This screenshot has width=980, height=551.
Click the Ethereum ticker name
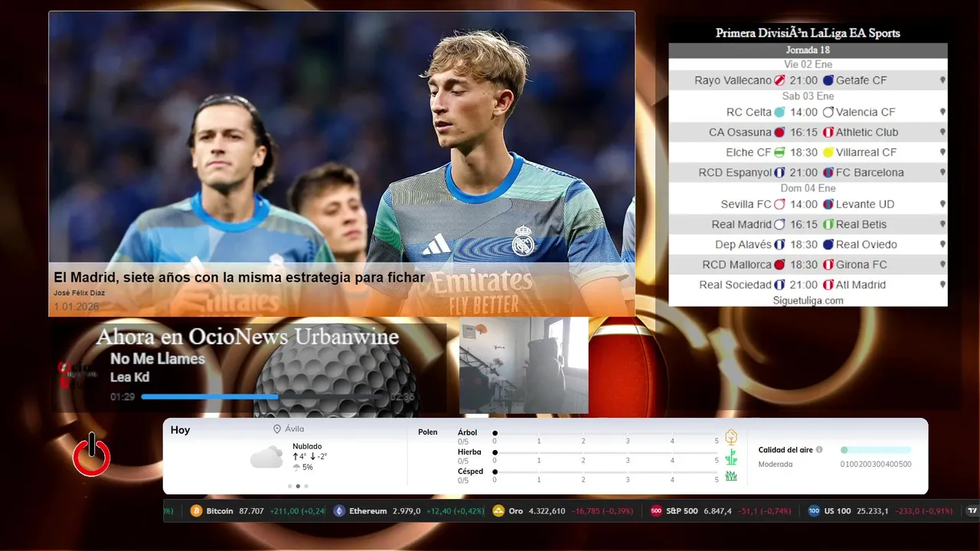[367, 510]
